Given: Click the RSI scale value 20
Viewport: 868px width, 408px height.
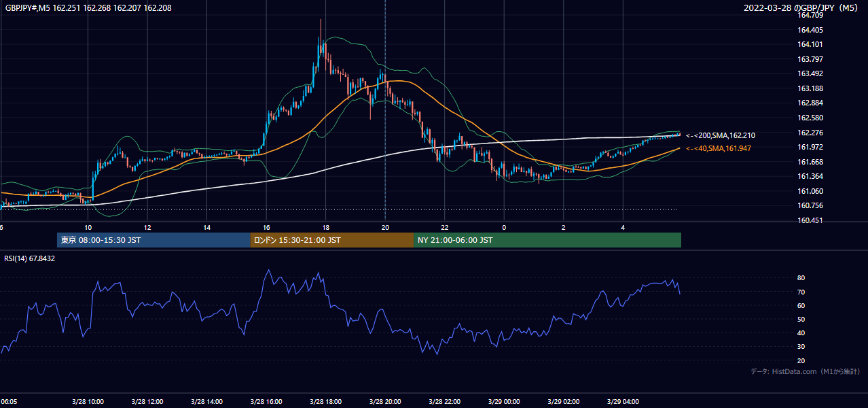Looking at the screenshot, I should pos(801,360).
